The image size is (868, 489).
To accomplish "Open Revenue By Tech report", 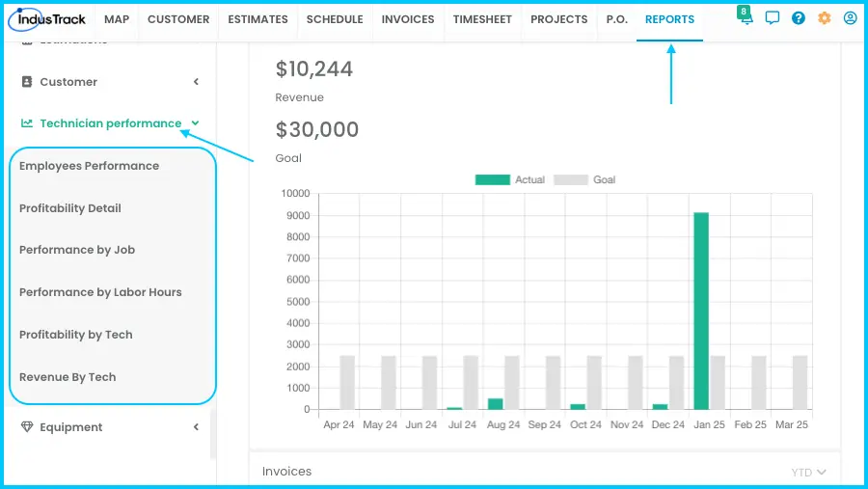I will click(x=68, y=377).
